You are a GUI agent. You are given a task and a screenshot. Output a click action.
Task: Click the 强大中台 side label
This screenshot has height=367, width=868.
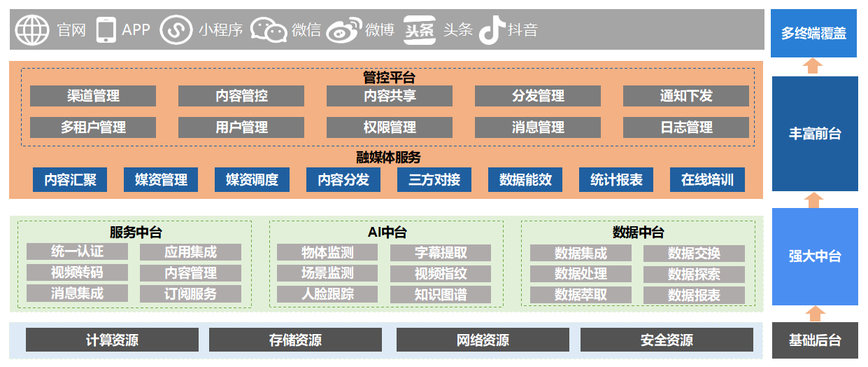click(814, 256)
